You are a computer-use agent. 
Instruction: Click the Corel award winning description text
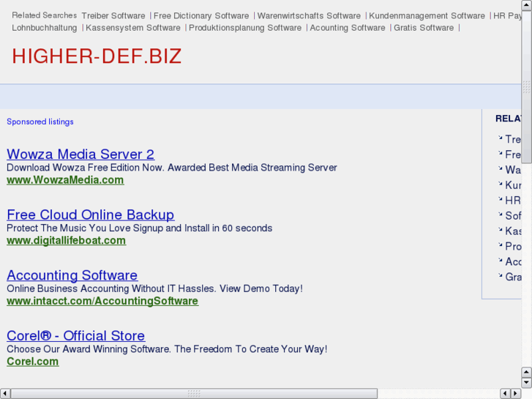(x=167, y=348)
